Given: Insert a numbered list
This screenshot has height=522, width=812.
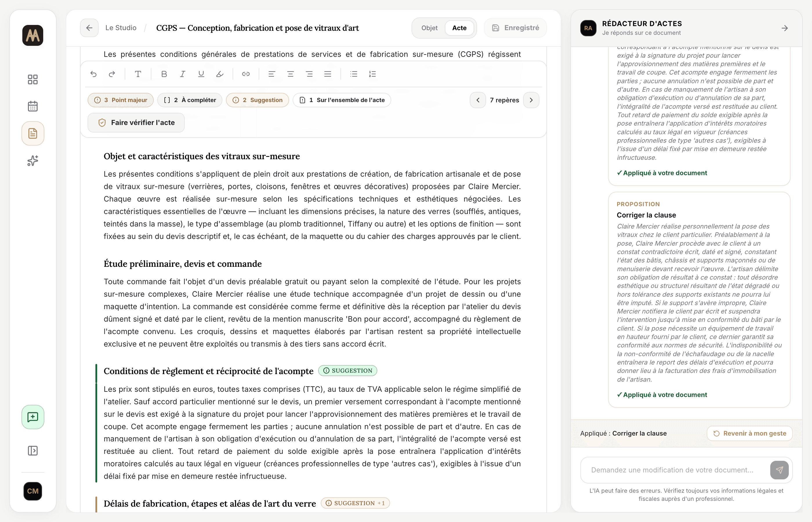Looking at the screenshot, I should coord(372,74).
